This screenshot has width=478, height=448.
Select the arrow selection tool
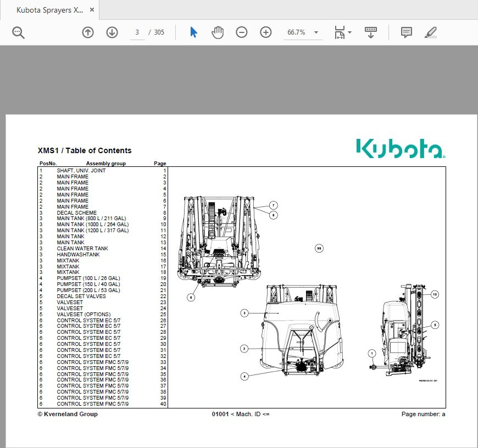(x=193, y=32)
